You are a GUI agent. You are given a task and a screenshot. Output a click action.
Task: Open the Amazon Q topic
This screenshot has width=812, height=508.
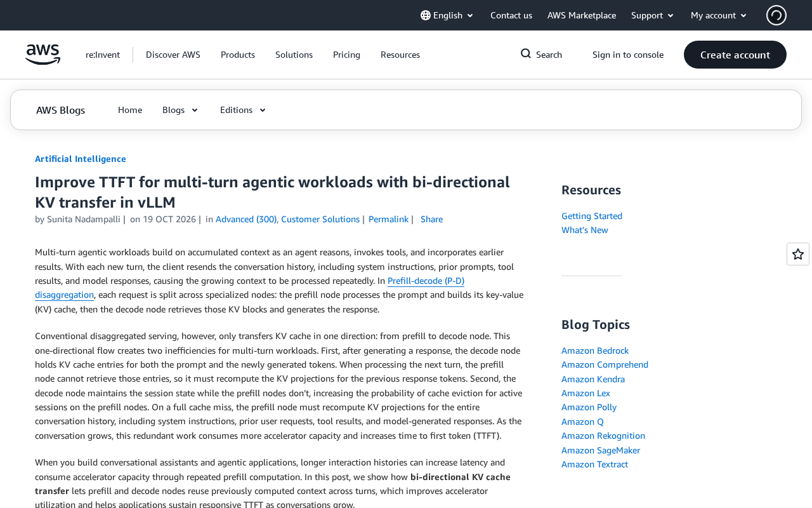click(582, 422)
